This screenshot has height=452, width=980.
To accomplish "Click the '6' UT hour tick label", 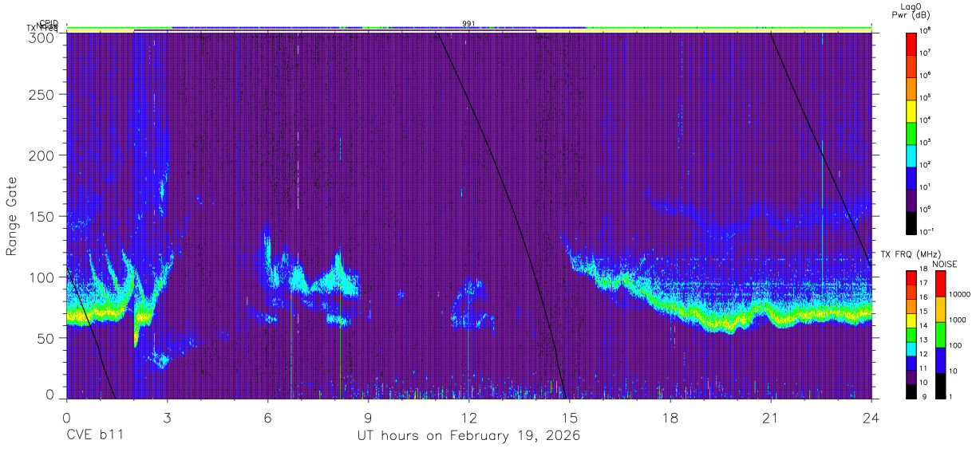I will [267, 418].
